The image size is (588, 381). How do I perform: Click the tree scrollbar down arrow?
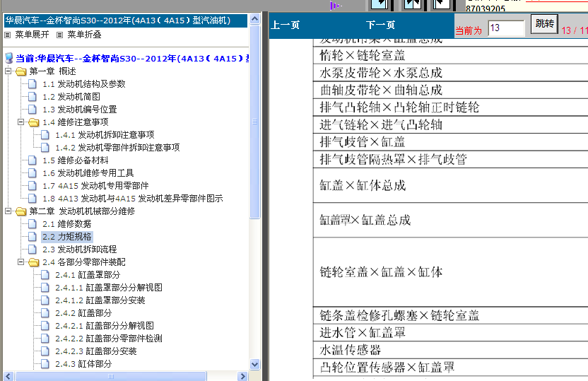click(255, 364)
